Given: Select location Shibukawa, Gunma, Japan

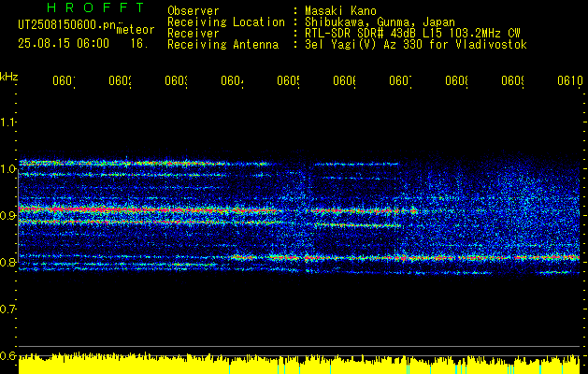Looking at the screenshot, I should pos(380,22).
